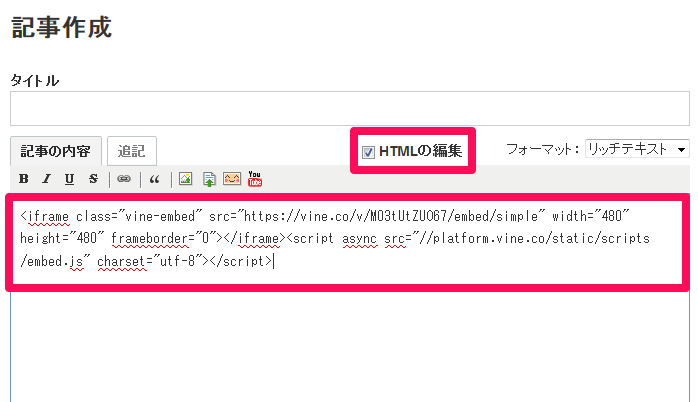This screenshot has width=698, height=402.
Task: Insert an image with the picture icon
Action: tap(186, 179)
